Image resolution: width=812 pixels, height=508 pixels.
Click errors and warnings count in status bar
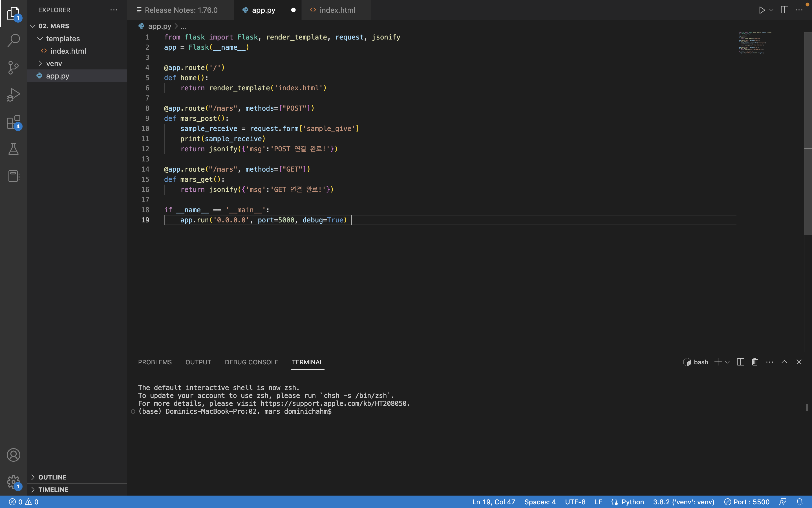click(23, 502)
